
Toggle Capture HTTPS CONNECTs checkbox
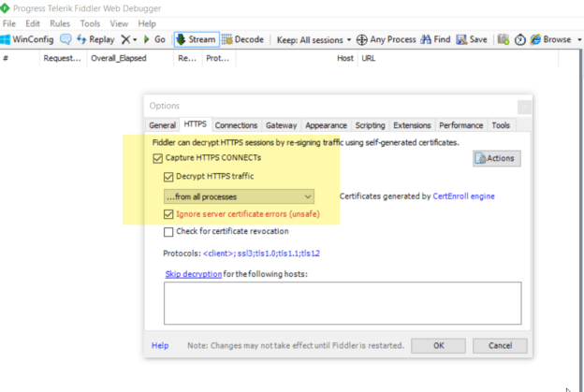[x=157, y=158]
